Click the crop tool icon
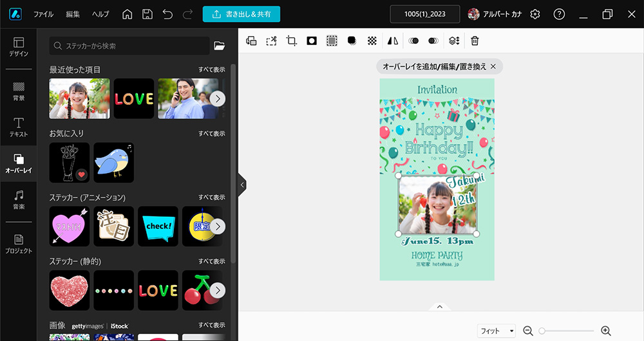Image resolution: width=644 pixels, height=341 pixels. click(291, 41)
